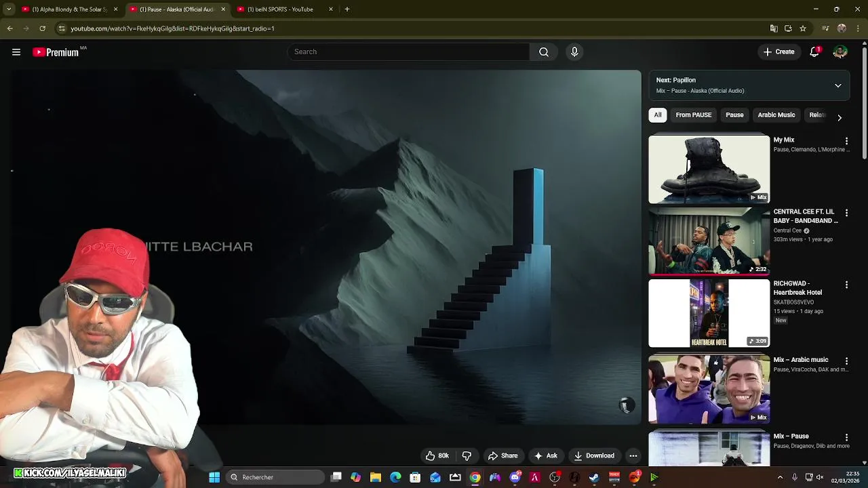This screenshot has width=868, height=488.
Task: Open the Heartbreak Hotel video thumbnail
Action: pos(709,313)
